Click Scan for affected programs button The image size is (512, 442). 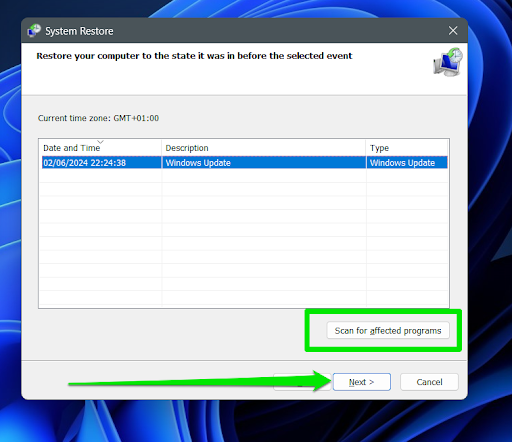(x=388, y=330)
